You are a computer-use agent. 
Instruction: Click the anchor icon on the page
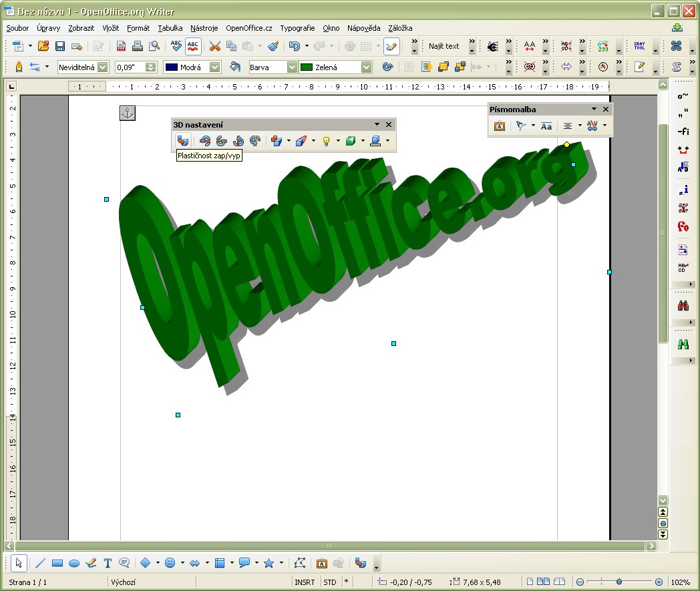click(128, 114)
